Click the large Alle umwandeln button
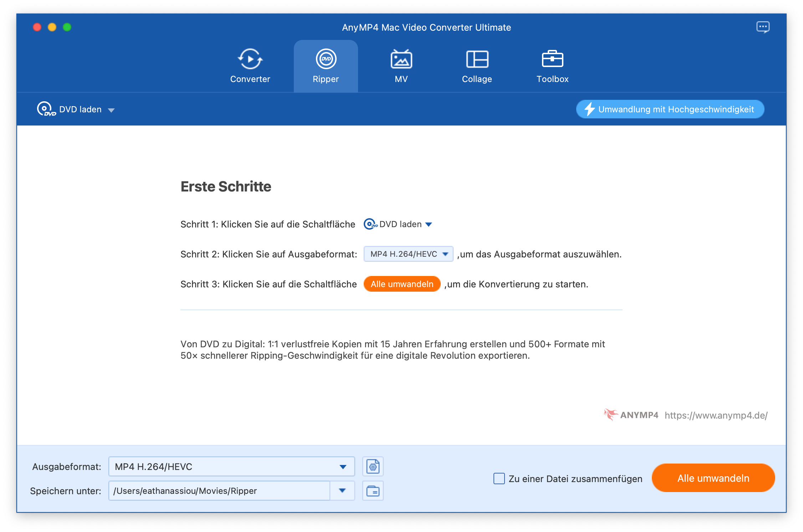This screenshot has width=803, height=532. 713,478
